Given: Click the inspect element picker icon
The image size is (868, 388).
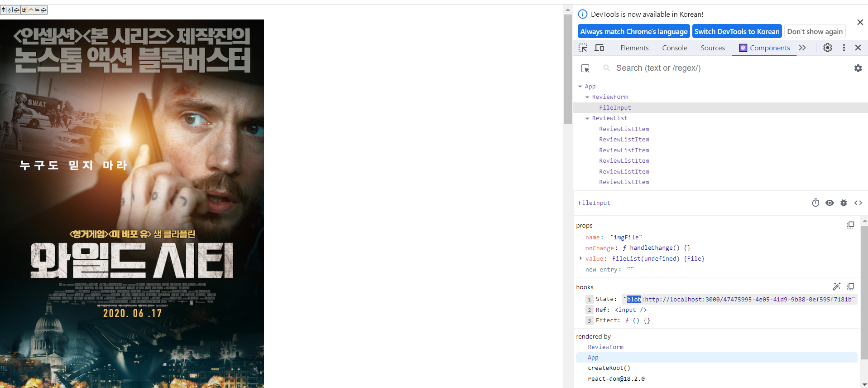Looking at the screenshot, I should (x=583, y=48).
